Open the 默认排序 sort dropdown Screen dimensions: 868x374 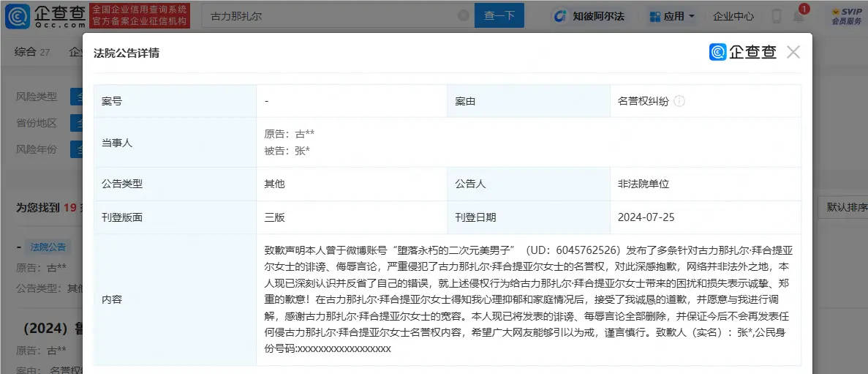point(843,207)
